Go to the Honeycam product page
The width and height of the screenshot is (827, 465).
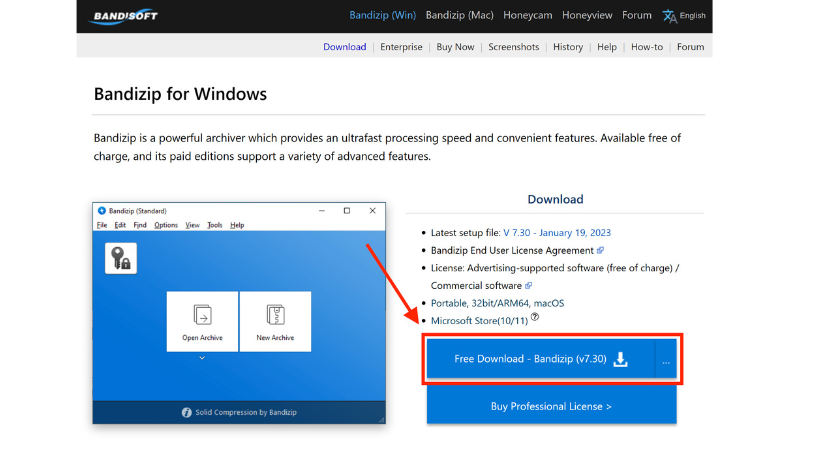(x=529, y=15)
